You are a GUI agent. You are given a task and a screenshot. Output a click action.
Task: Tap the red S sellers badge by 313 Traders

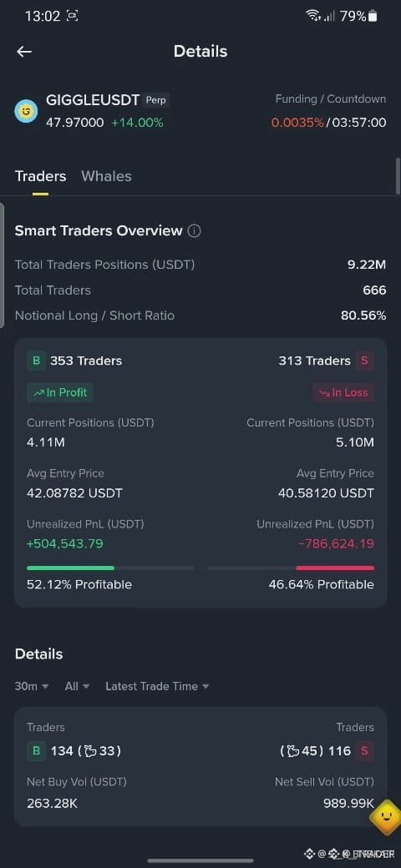[x=364, y=361]
